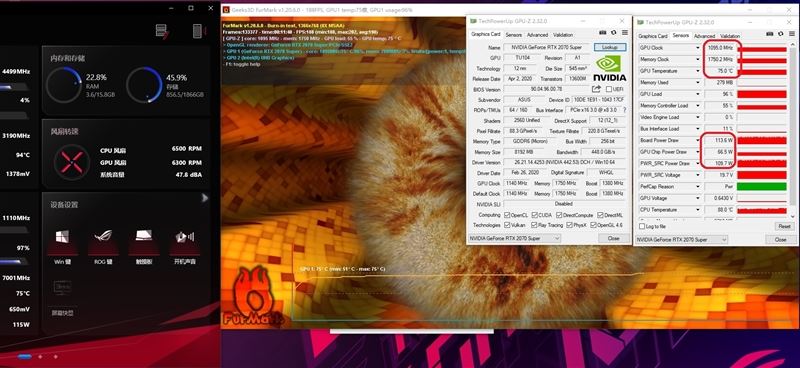Switch to Advanced tab in Sensors window
Image resolution: width=800 pixels, height=368 pixels.
(705, 36)
